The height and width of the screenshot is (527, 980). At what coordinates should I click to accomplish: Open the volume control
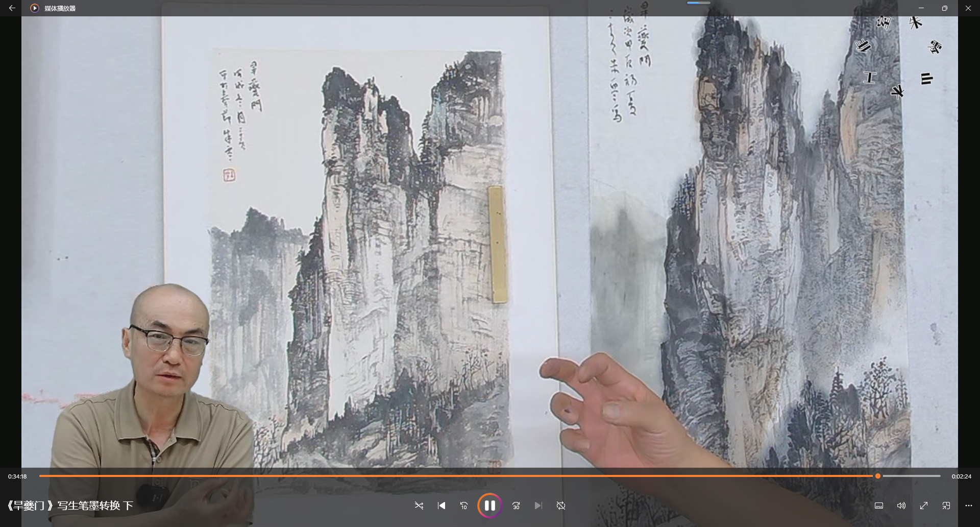tap(901, 506)
